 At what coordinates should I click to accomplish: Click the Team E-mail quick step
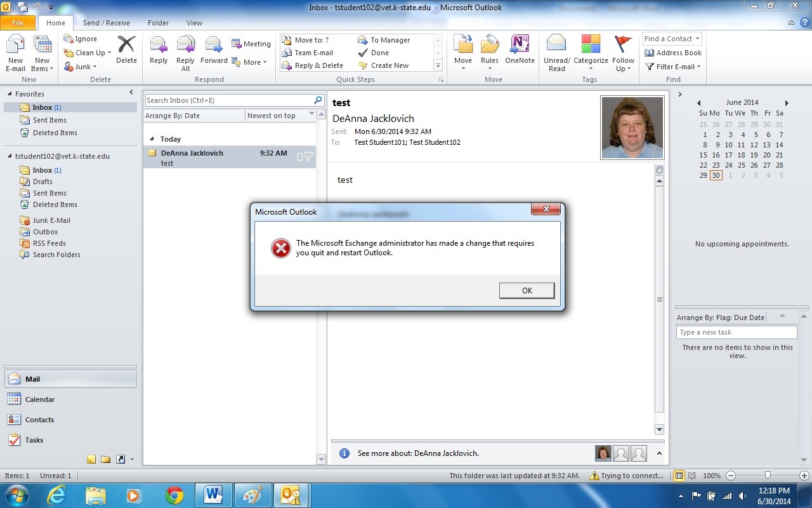[x=308, y=53]
